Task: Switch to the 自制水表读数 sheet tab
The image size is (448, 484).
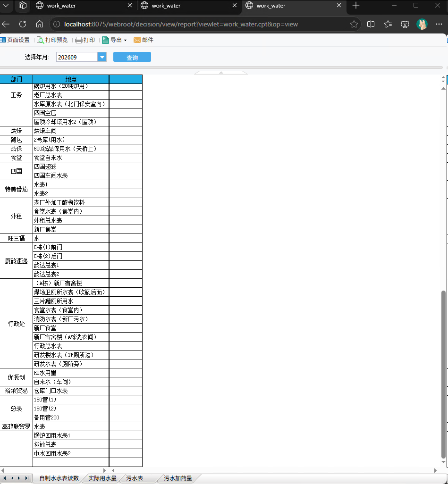Action: point(59,478)
